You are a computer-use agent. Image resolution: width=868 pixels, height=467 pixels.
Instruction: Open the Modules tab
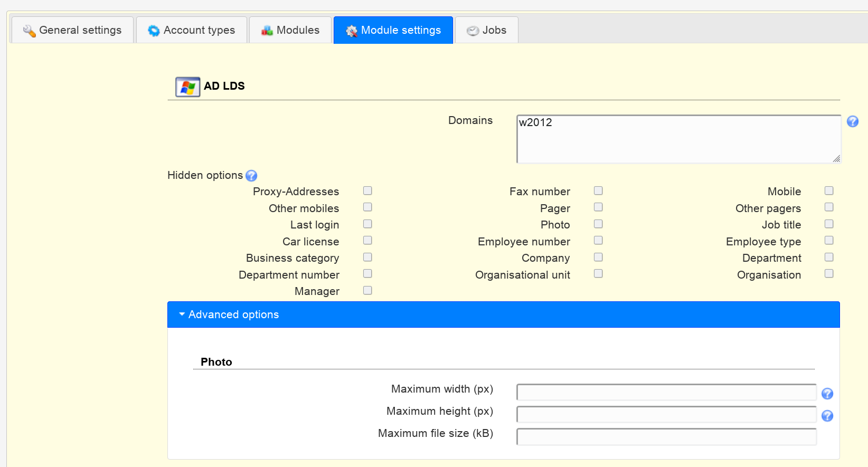click(x=290, y=30)
